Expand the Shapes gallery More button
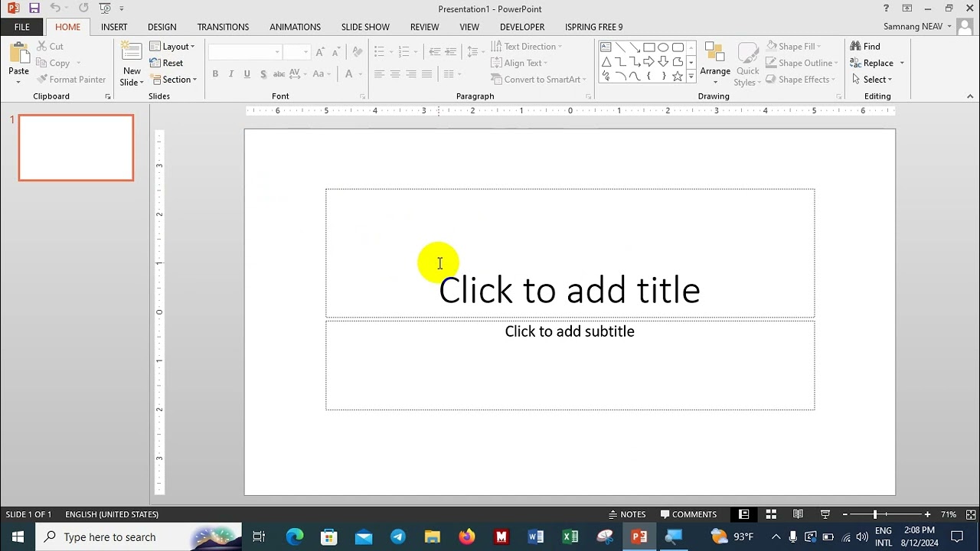Image resolution: width=980 pixels, height=551 pixels. 691,76
